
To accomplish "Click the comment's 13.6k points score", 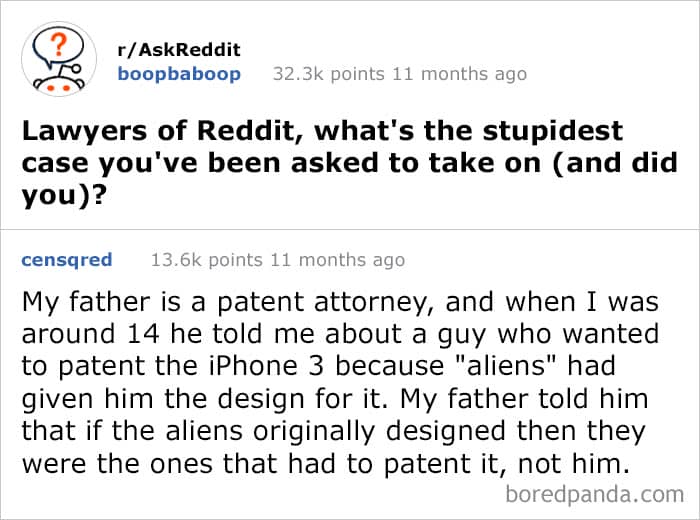I will (204, 260).
